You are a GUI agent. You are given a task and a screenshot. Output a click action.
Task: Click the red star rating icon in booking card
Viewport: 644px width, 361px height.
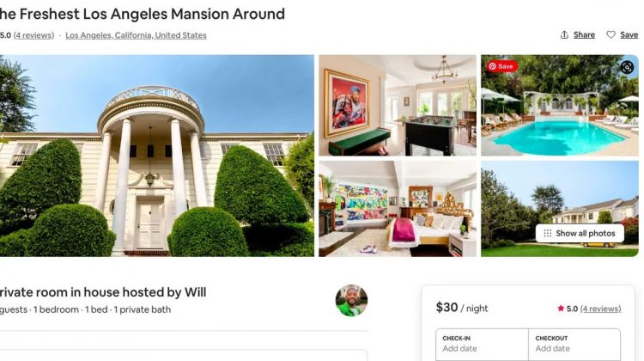561,309
